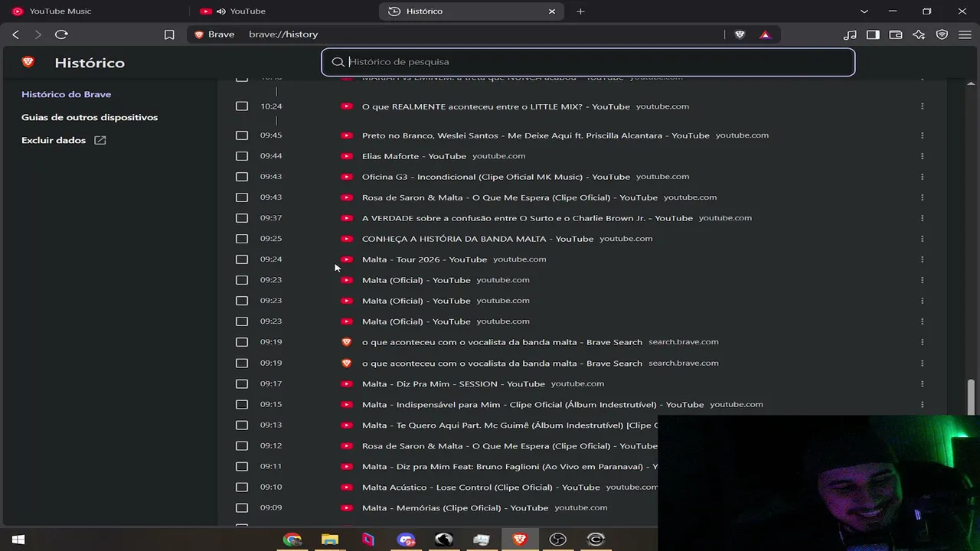
Task: Select the Malta - Tour 2026 entry checkbox
Action: 242,259
